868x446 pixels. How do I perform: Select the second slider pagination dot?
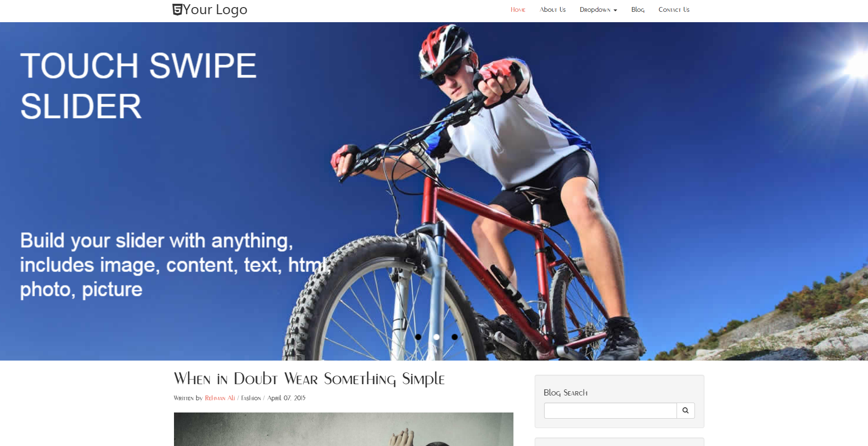(x=437, y=337)
